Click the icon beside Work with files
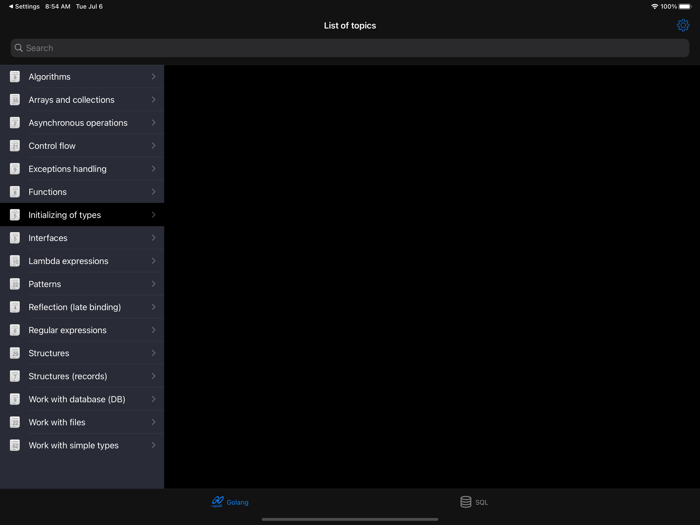Image resolution: width=700 pixels, height=525 pixels. [x=15, y=422]
